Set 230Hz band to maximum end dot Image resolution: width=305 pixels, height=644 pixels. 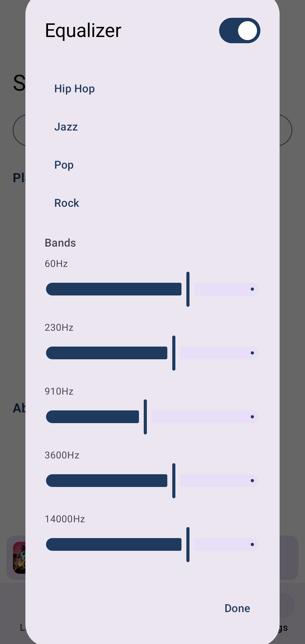pos(252,353)
